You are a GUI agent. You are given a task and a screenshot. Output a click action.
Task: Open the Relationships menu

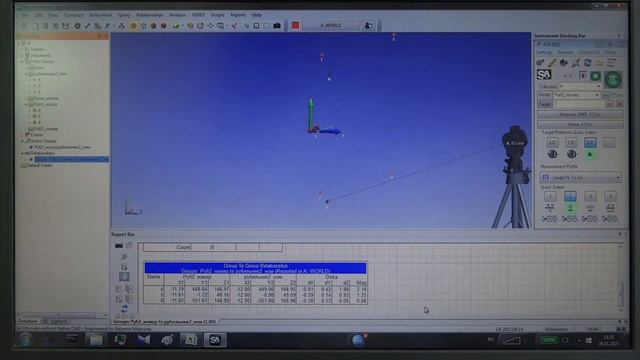pos(150,15)
